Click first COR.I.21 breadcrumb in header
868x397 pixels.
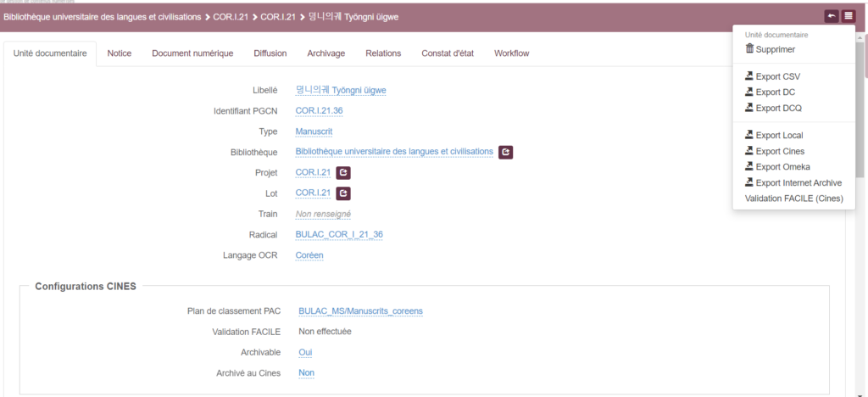(231, 17)
